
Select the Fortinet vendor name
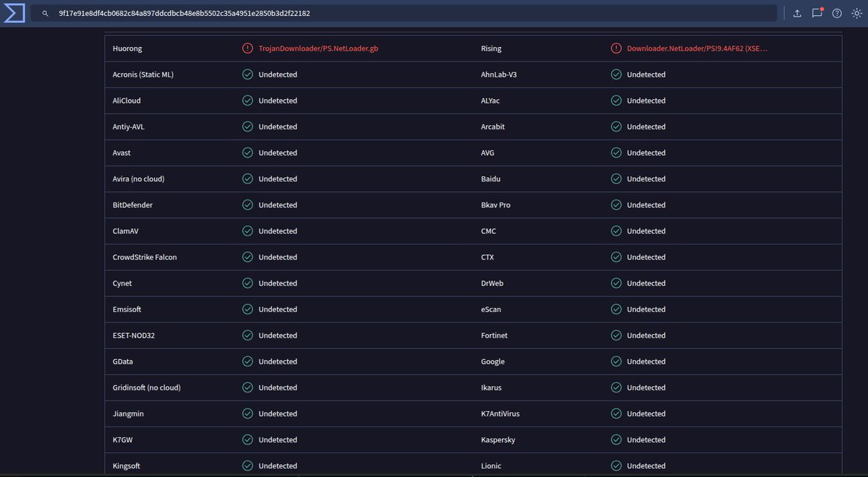click(x=494, y=335)
